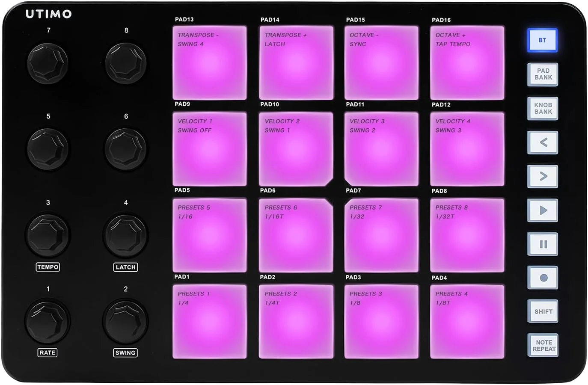Click knob 4 above LATCH label
This screenshot has height=385, width=588.
(x=125, y=235)
